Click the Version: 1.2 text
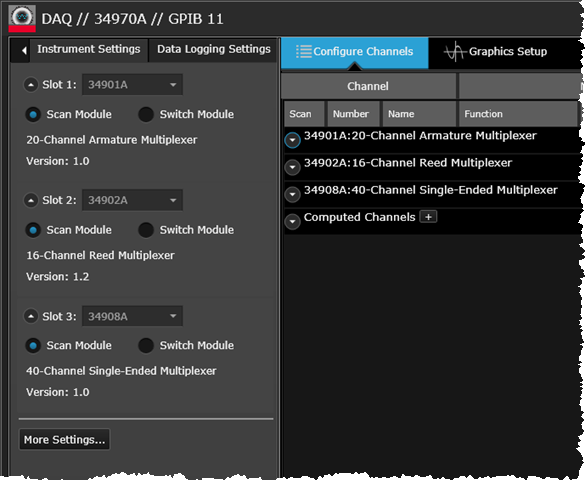 click(x=58, y=277)
